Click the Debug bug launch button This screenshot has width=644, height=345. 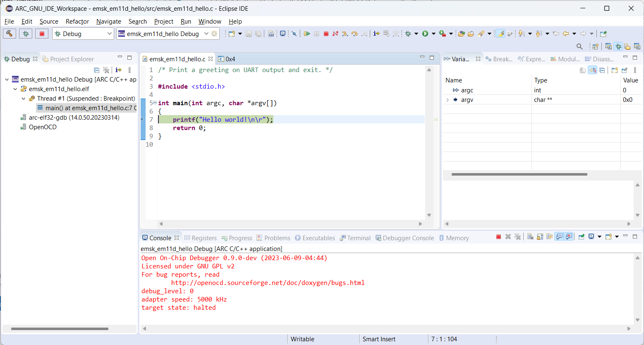pos(26,34)
